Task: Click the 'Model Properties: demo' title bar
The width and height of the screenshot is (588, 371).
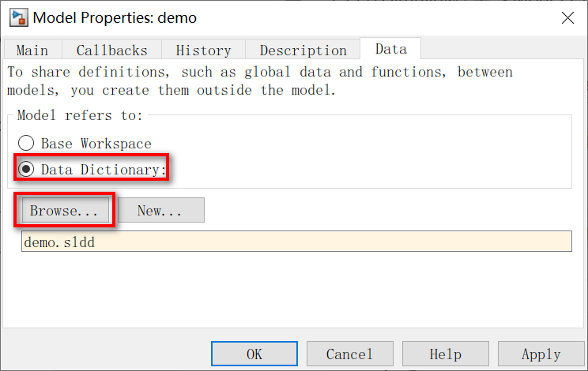Action: click(x=115, y=17)
